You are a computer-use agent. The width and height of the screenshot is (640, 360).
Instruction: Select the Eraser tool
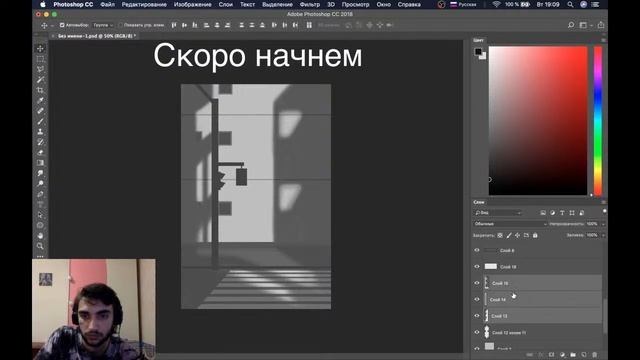(40, 153)
